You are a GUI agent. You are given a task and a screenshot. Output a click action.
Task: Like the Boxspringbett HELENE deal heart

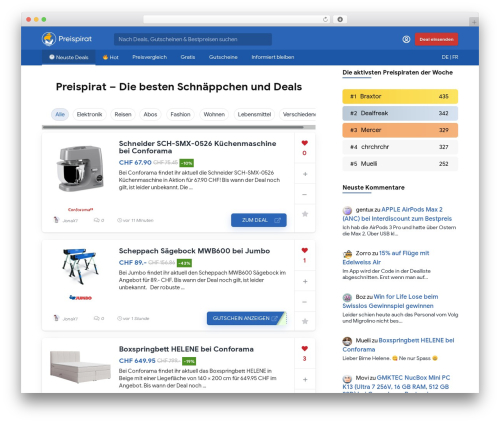click(305, 349)
